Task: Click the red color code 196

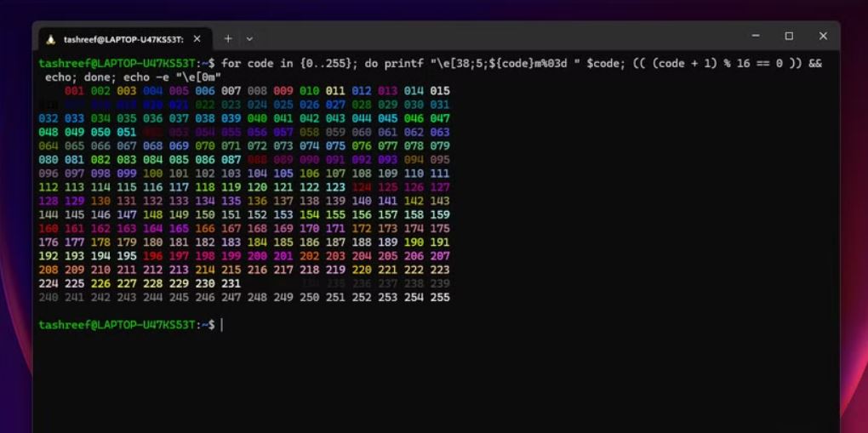Action: click(x=152, y=256)
